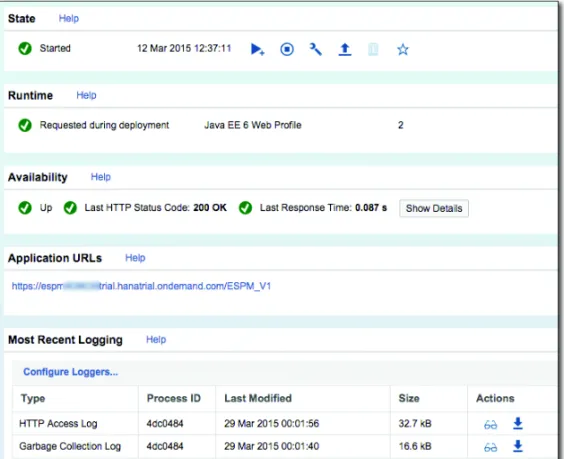
Task: Click the green check icon beside Up
Action: pos(25,208)
